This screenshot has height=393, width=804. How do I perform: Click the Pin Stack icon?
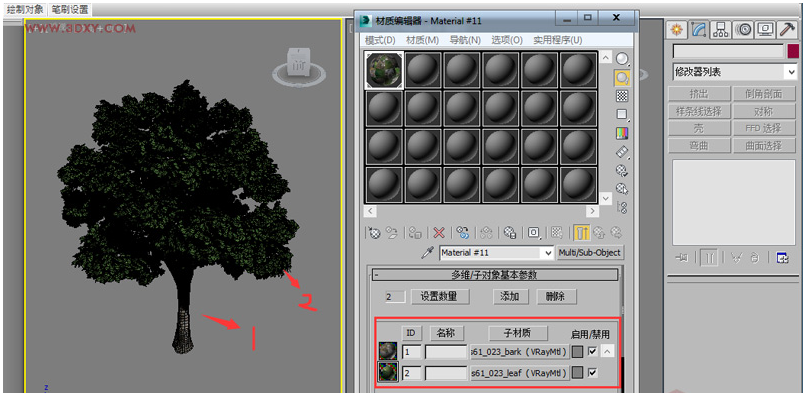(x=681, y=259)
